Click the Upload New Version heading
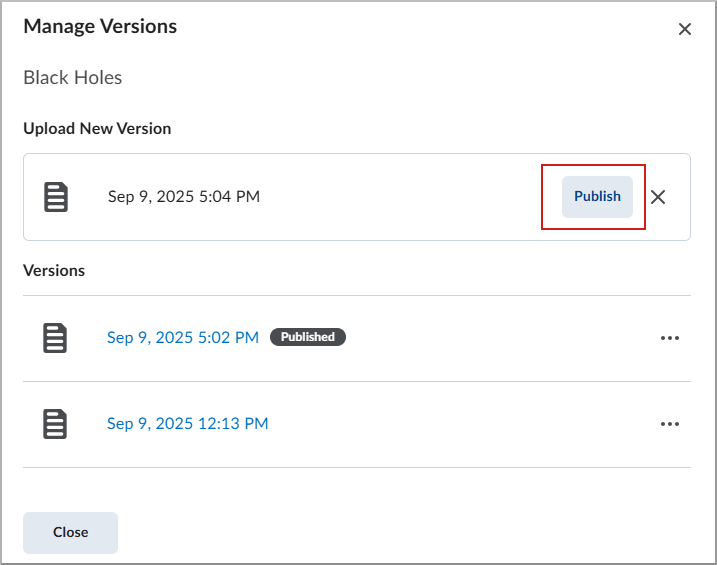Image resolution: width=717 pixels, height=565 pixels. point(97,129)
